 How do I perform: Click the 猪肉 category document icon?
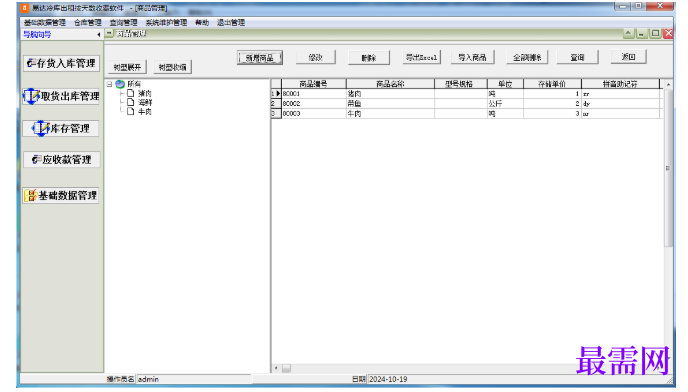[130, 93]
